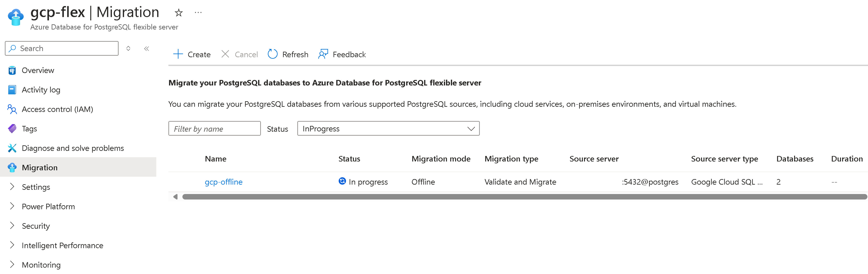
Task: Open the gcp-offline migration link
Action: pos(223,182)
